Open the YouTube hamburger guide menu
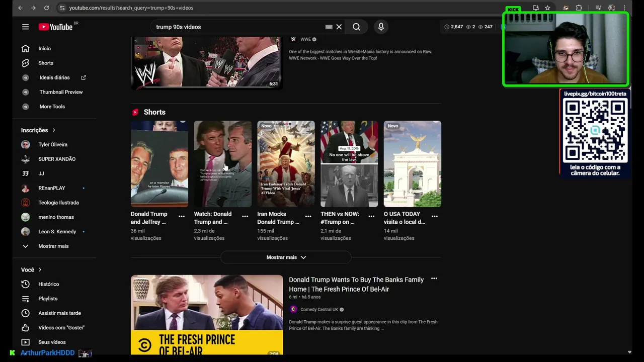Screen dimensions: 644x362 tap(25, 27)
